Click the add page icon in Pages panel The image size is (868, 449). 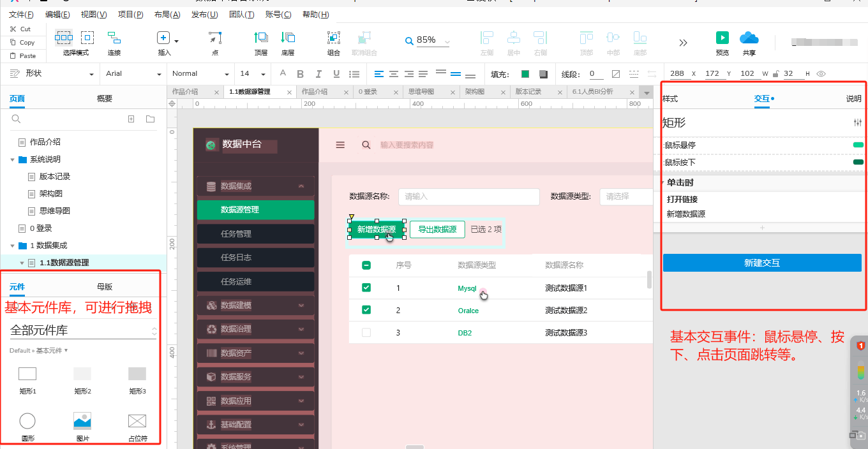(131, 119)
